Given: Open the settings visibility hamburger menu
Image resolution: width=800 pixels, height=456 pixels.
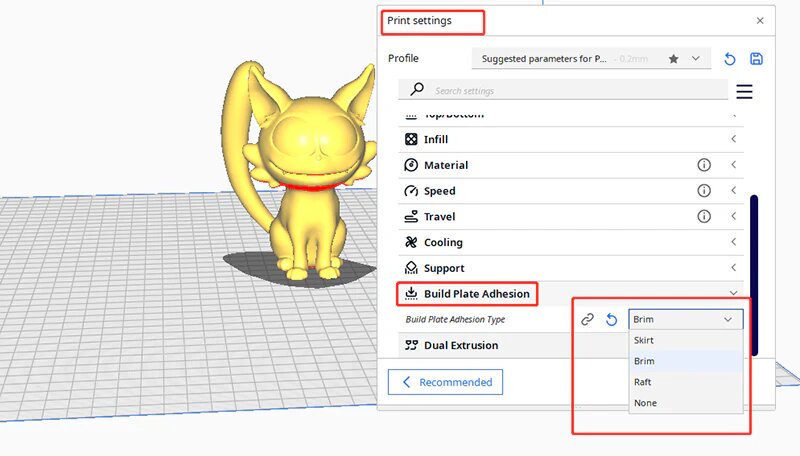Looking at the screenshot, I should point(744,91).
